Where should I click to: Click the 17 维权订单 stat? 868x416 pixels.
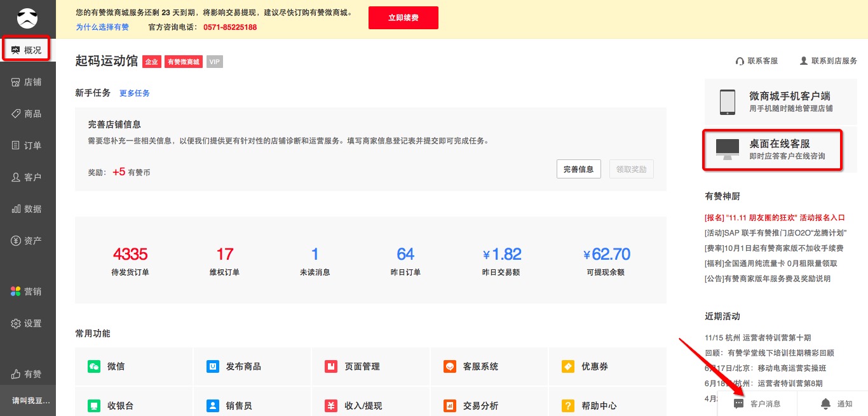point(224,261)
